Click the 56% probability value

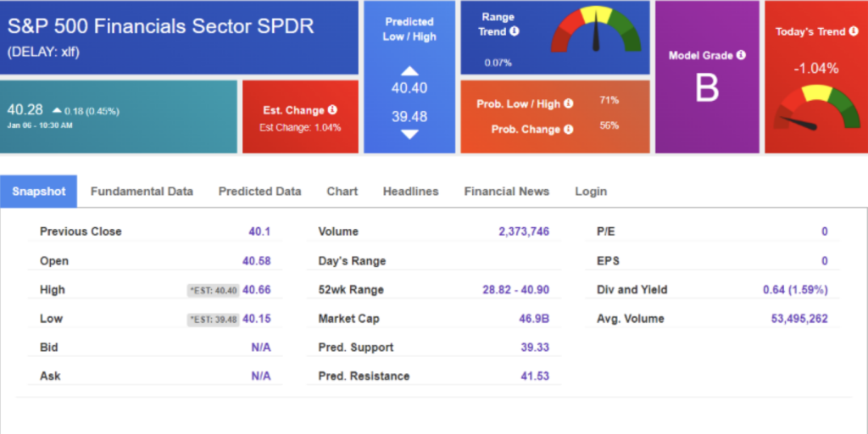click(x=609, y=125)
